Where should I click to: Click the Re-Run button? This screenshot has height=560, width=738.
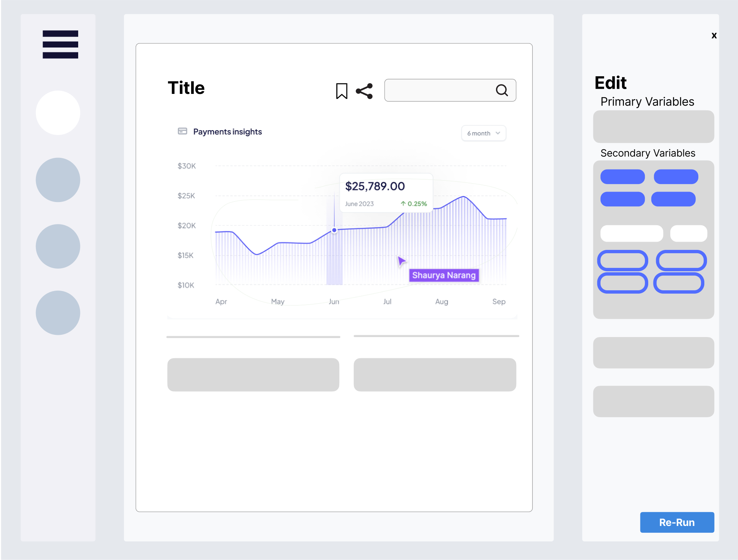click(677, 522)
